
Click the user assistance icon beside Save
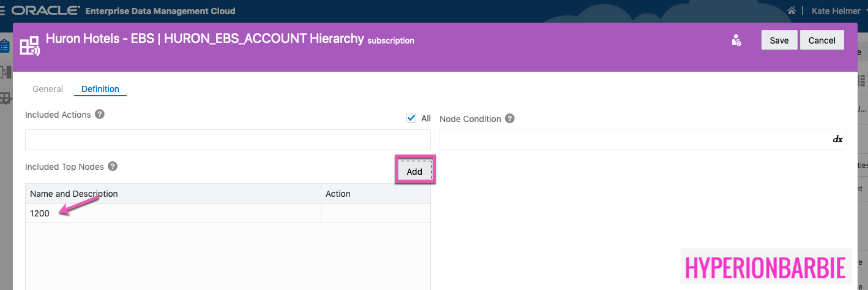click(x=736, y=40)
